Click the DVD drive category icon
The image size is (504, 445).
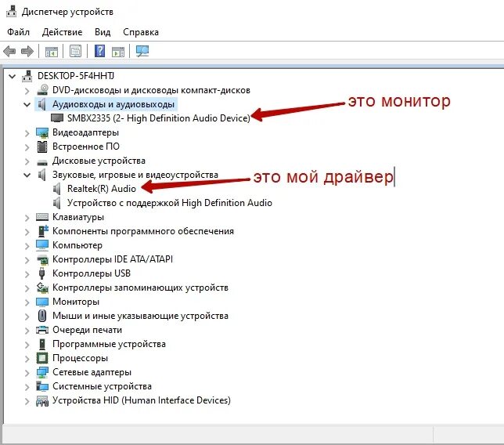[x=42, y=90]
